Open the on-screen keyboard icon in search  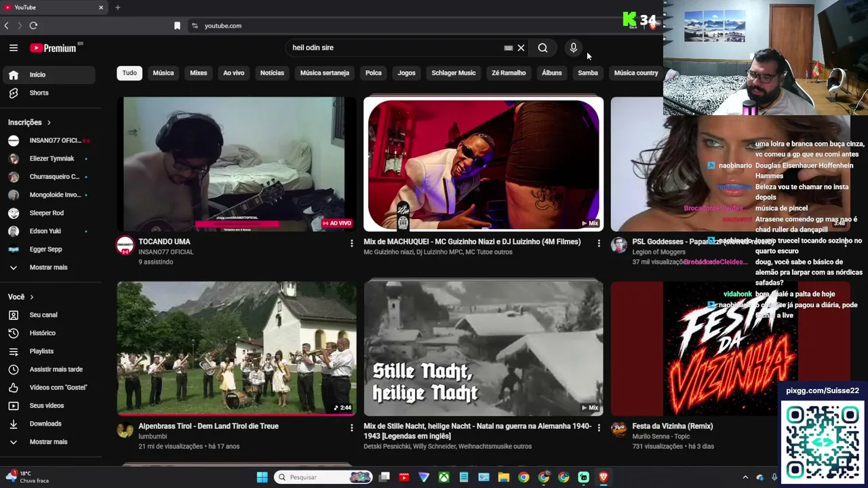pyautogui.click(x=508, y=48)
